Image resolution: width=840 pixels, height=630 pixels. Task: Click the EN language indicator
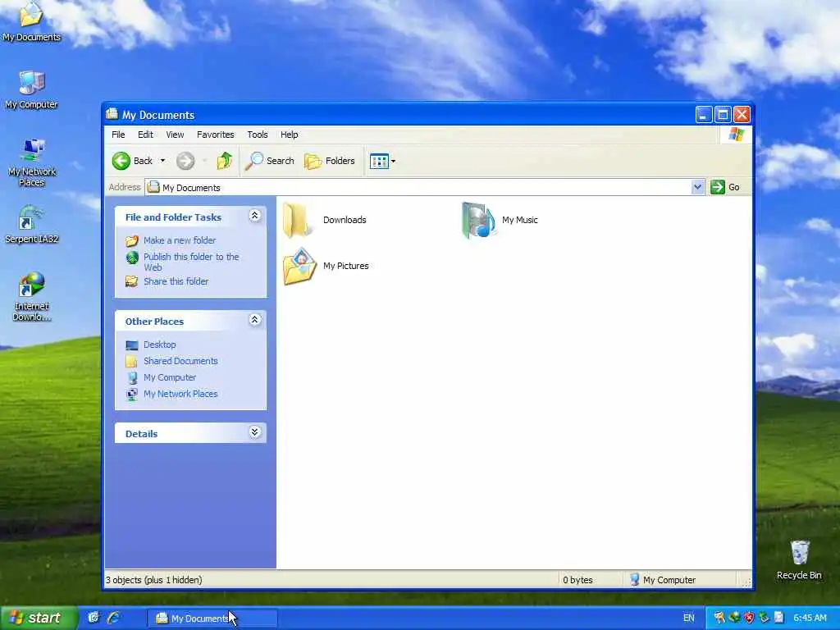coord(688,618)
